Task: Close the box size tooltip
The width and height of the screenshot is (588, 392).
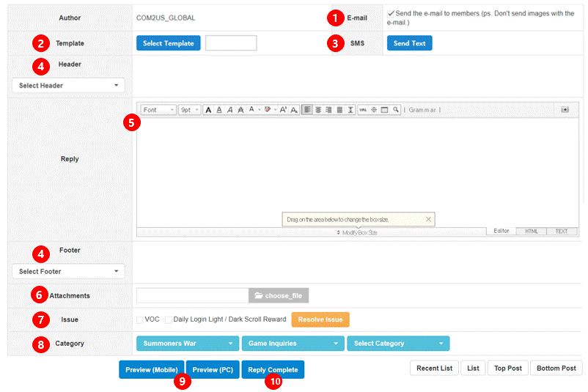Action: (429, 219)
